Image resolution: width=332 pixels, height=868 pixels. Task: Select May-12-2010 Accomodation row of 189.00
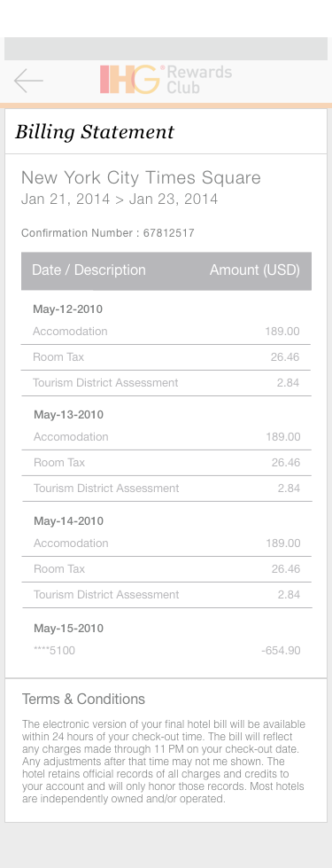point(166,332)
